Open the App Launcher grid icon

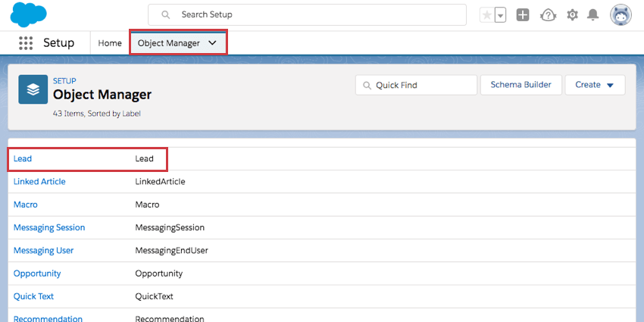tap(27, 43)
